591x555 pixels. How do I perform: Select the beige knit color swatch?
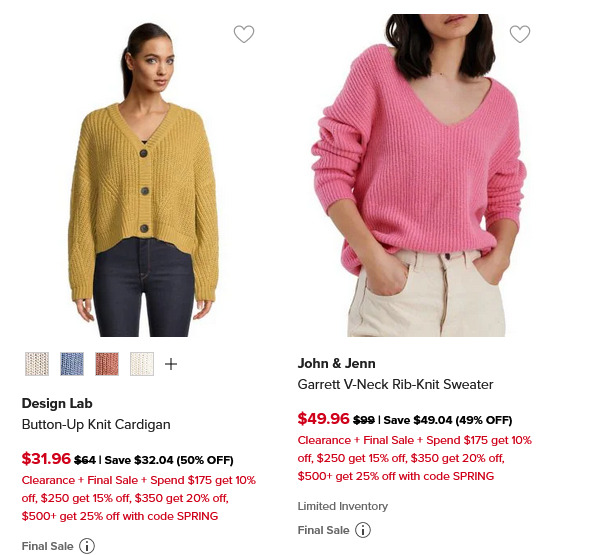(37, 364)
